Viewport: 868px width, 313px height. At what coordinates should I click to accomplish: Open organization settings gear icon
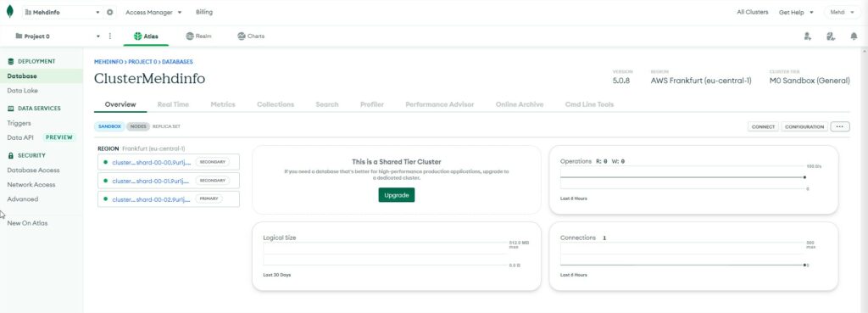click(x=109, y=12)
